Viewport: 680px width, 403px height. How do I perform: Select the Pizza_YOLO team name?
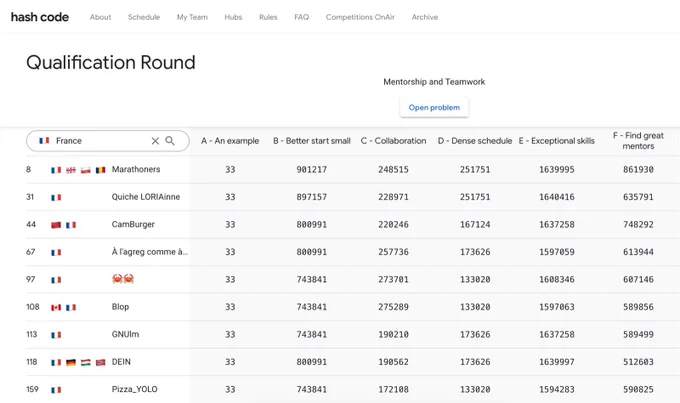point(134,390)
